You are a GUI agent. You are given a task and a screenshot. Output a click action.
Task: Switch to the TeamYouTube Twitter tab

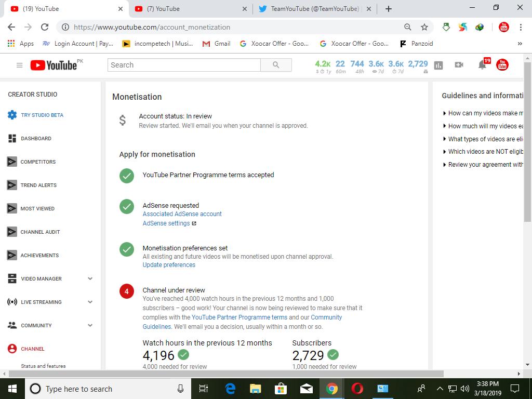314,9
